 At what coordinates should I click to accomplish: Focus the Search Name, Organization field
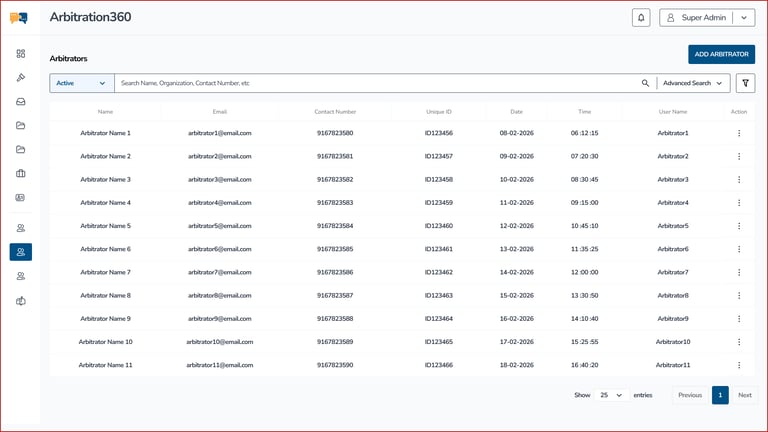[x=377, y=83]
